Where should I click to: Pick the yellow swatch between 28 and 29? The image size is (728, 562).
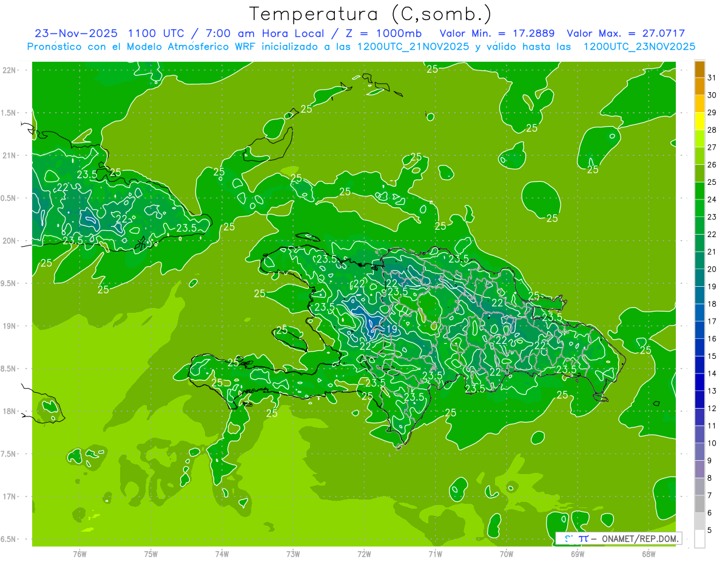coord(699,121)
